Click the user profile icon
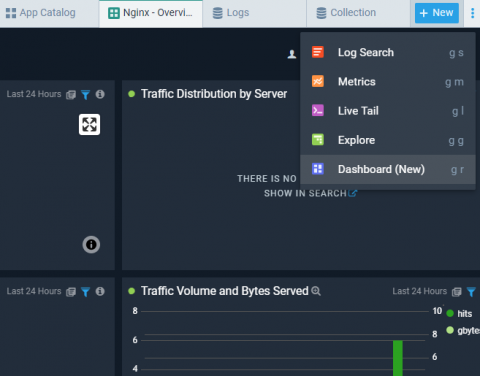The image size is (480, 376). (x=292, y=54)
